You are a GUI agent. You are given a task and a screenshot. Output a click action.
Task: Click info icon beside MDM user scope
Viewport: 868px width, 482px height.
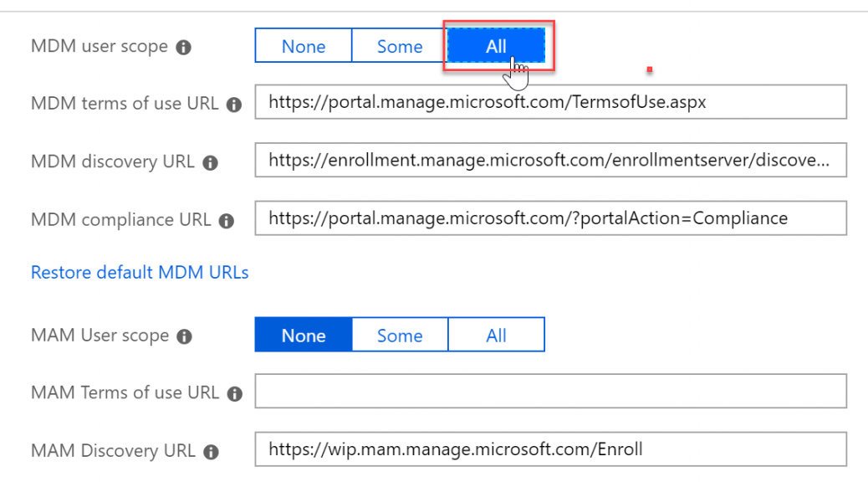pyautogui.click(x=183, y=48)
